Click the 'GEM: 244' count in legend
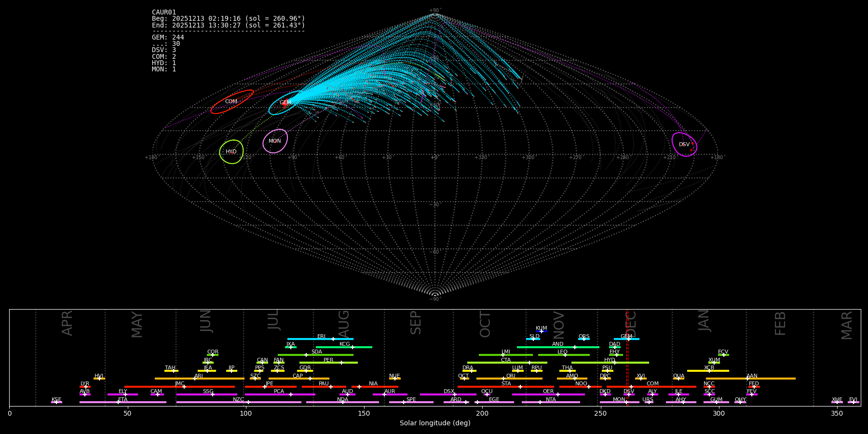 coord(168,38)
